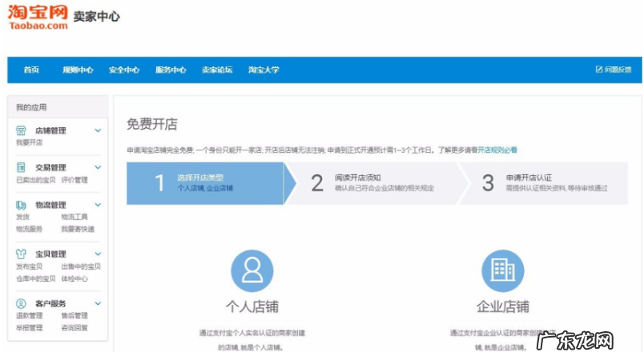The image size is (644, 364).
Task: Open 咨询回复 in sidebar
Action: tap(74, 328)
